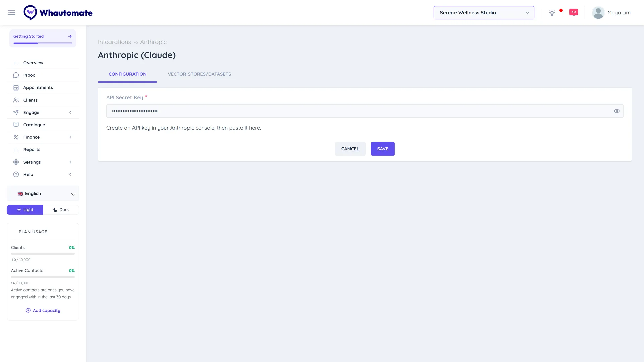Click the Getting Started arrow icon

[70, 36]
